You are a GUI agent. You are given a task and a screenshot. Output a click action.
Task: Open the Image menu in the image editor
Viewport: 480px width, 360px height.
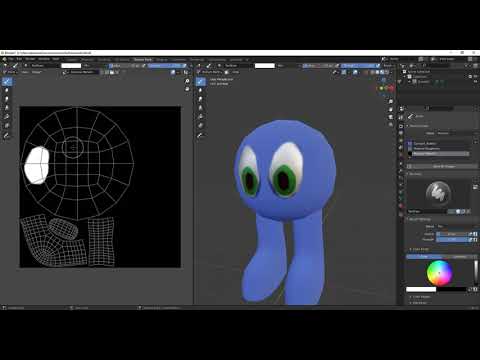[36, 72]
